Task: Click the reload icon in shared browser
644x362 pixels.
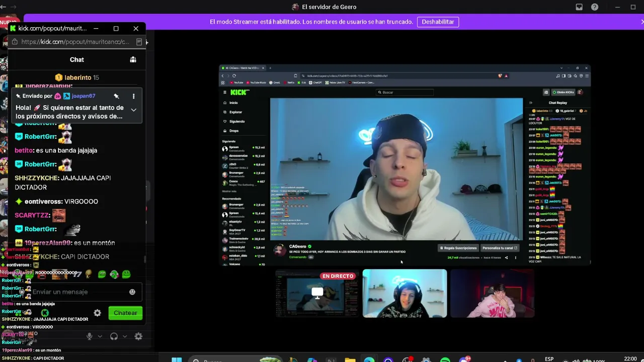Action: 234,76
